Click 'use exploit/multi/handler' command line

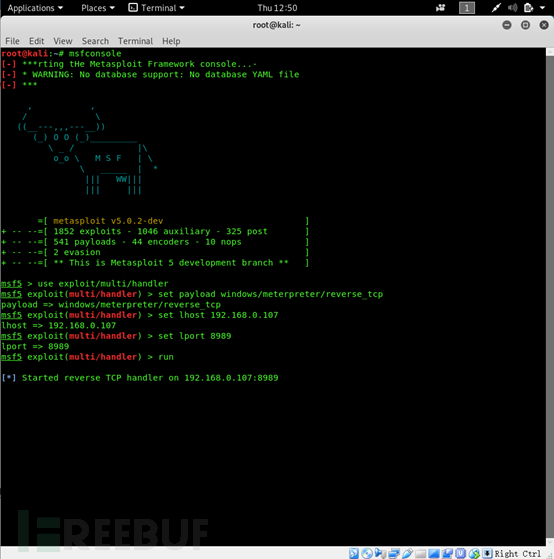(103, 284)
